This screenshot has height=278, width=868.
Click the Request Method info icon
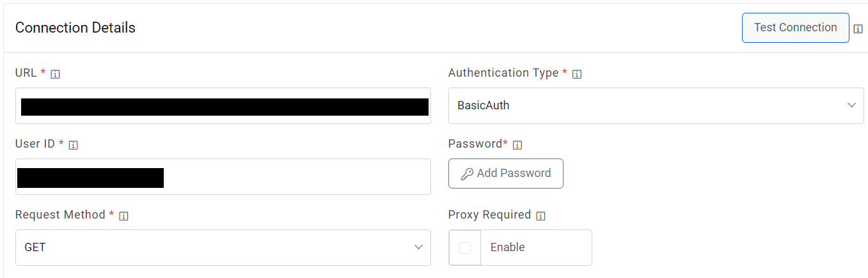[x=124, y=216]
